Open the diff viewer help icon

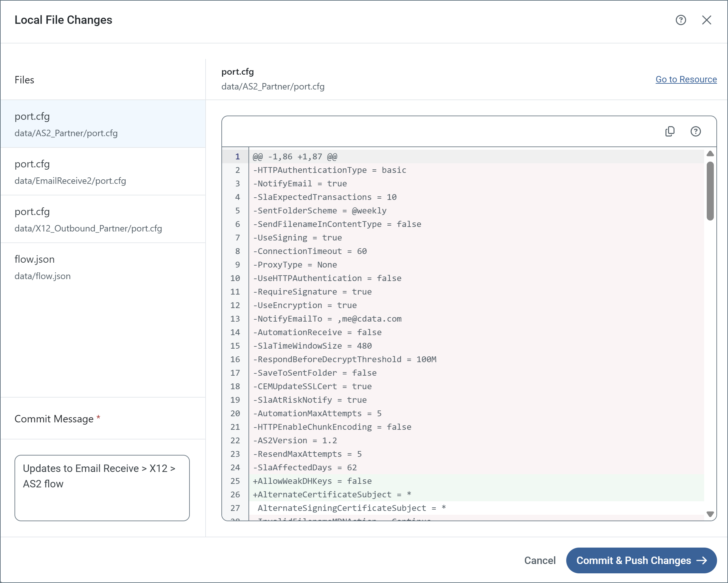pyautogui.click(x=695, y=131)
